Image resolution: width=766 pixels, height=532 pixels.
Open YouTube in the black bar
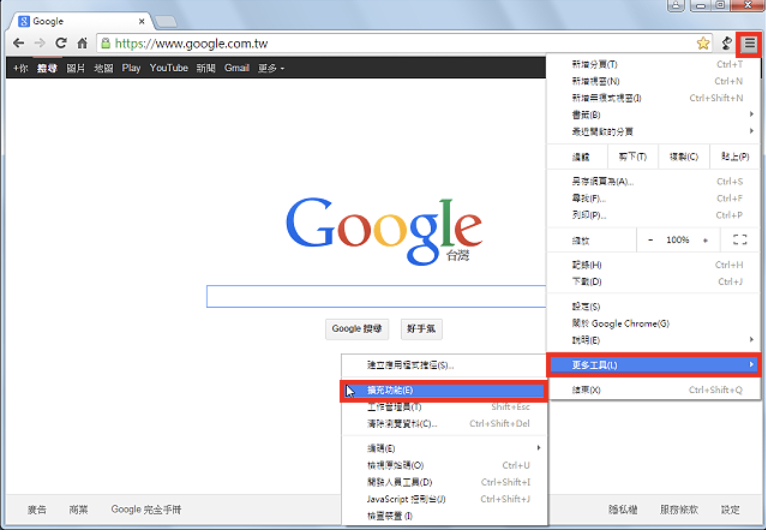169,68
